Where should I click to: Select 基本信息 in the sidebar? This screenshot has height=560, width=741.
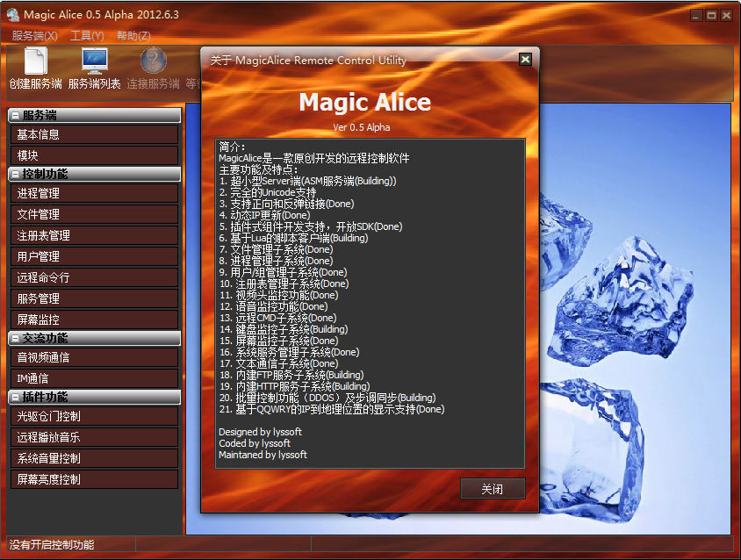[x=95, y=134]
